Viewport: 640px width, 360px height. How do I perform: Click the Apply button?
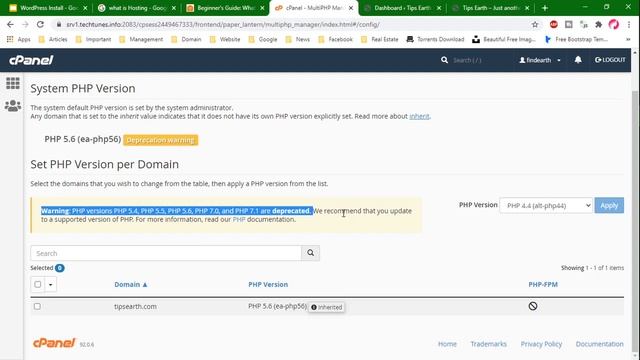[609, 205]
